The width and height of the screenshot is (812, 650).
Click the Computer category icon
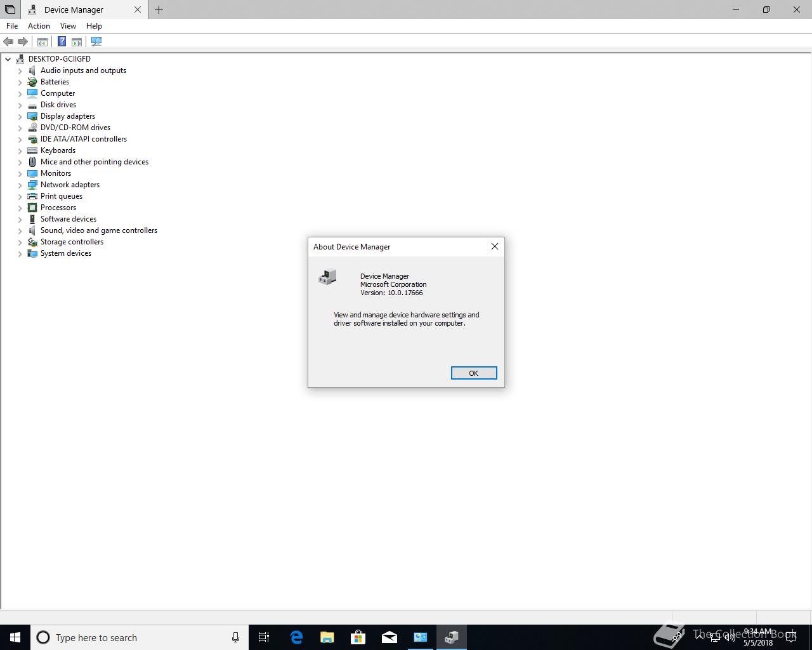tap(32, 93)
